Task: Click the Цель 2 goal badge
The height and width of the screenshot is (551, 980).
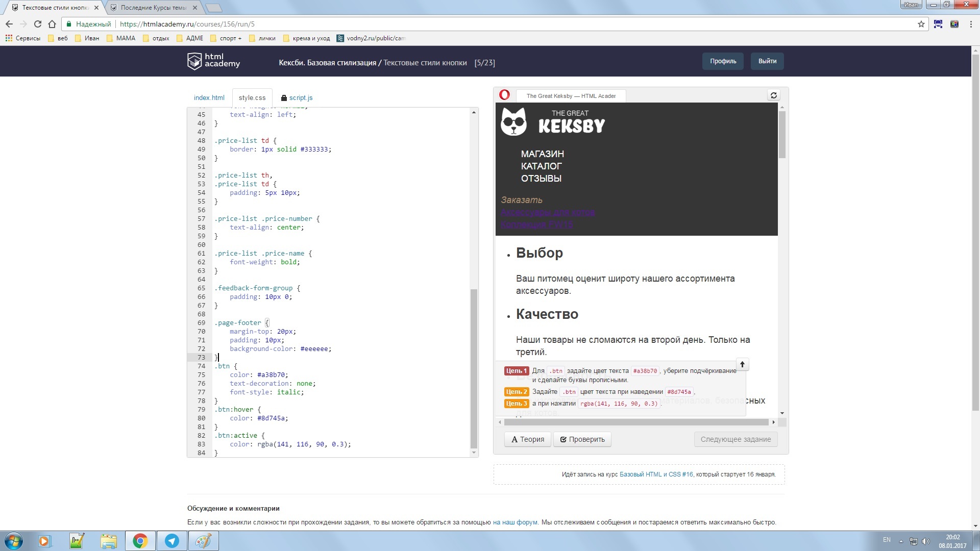Action: tap(516, 392)
